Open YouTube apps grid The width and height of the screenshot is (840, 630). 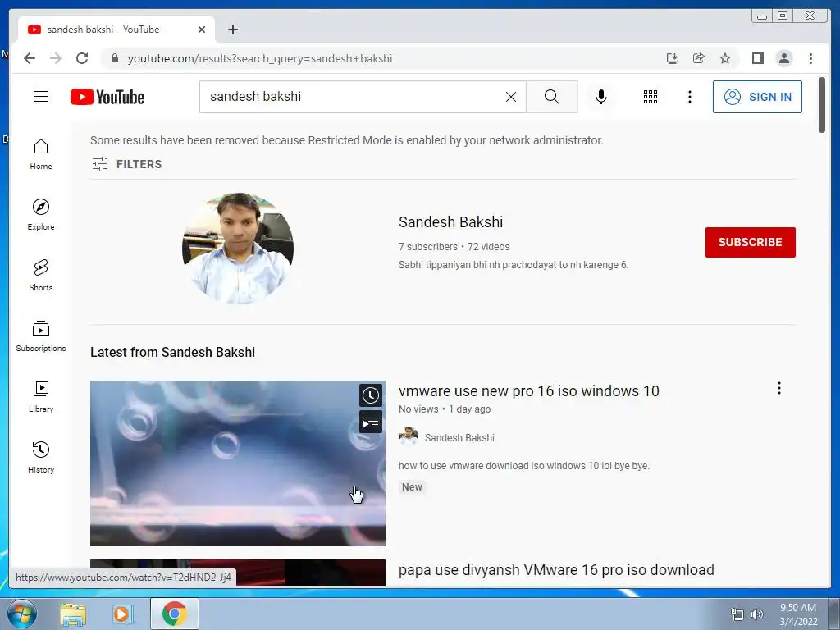click(x=650, y=97)
